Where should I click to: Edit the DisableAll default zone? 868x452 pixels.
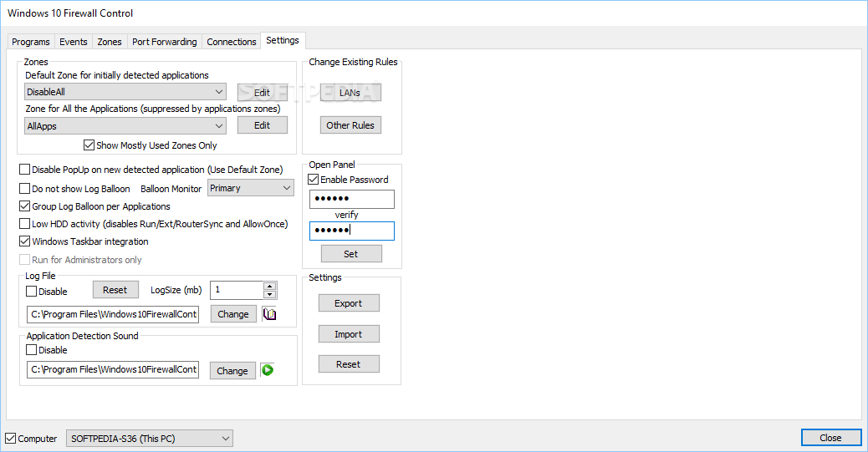[263, 93]
